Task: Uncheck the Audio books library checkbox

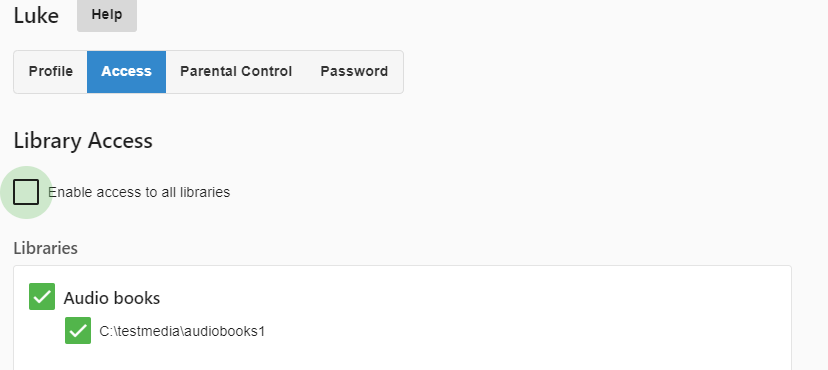Action: click(42, 297)
